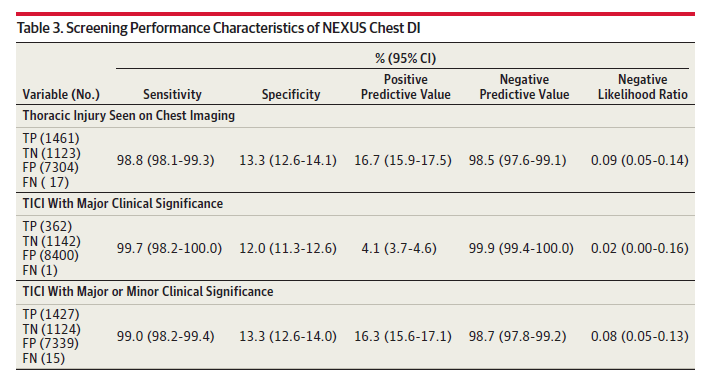This screenshot has width=709, height=377.
Task: Select the Sensitivity column header
Action: (172, 94)
